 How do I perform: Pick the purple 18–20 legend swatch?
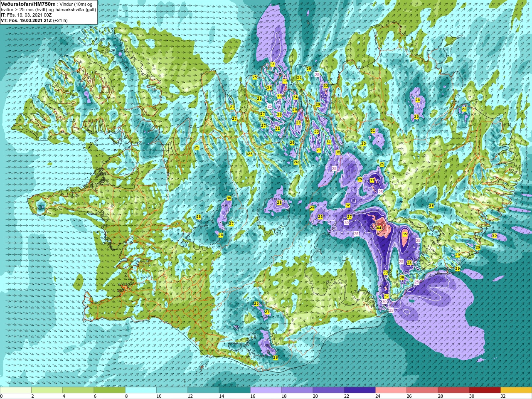297,390
